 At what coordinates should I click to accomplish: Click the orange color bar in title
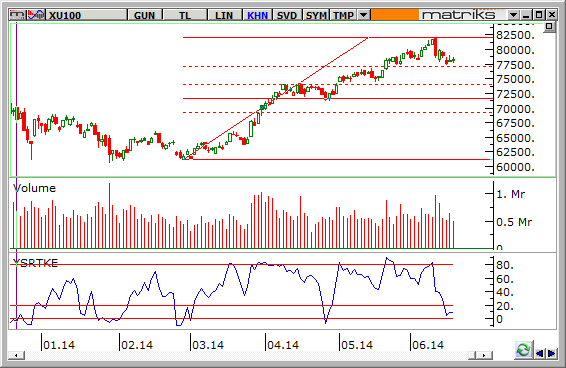tap(395, 15)
